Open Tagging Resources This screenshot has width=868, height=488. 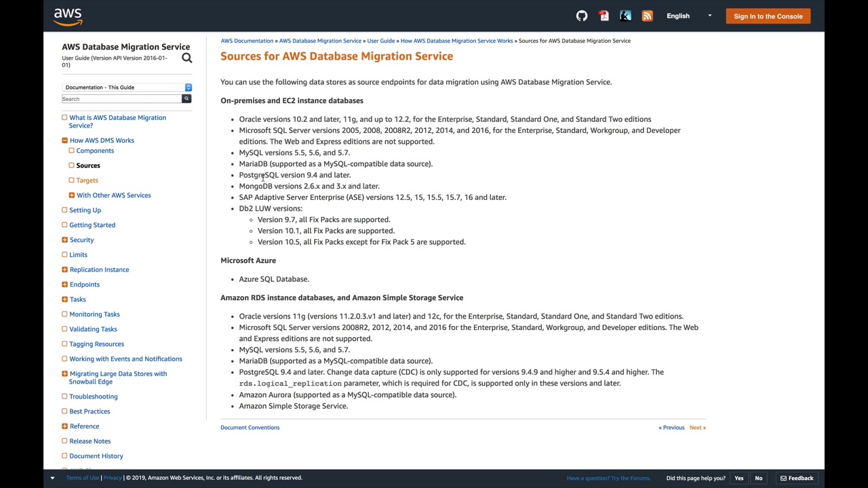pyautogui.click(x=96, y=344)
